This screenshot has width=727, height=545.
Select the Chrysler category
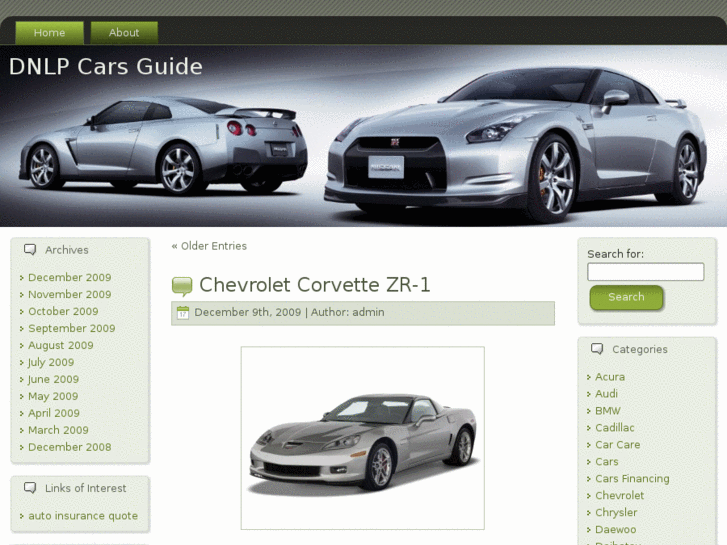[616, 513]
